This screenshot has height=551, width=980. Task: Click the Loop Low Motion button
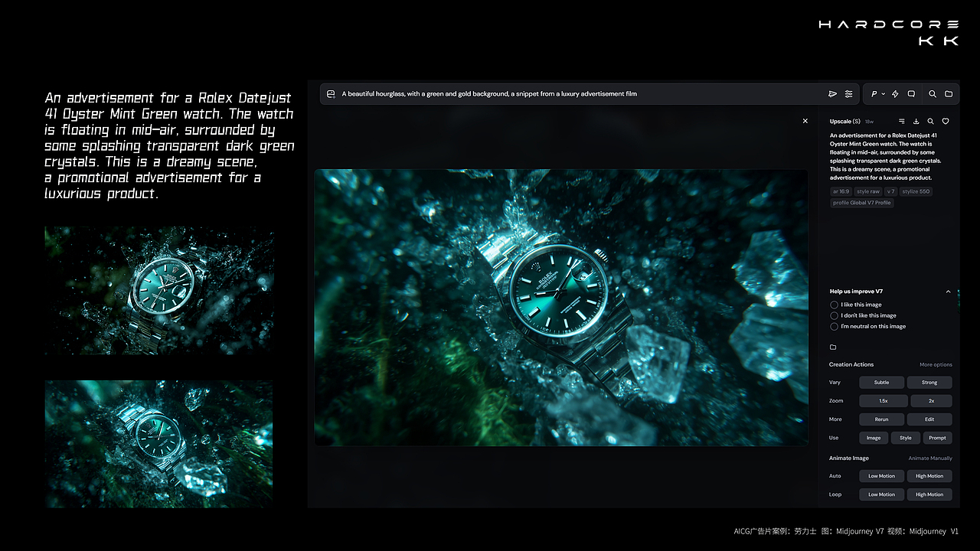[x=882, y=494]
